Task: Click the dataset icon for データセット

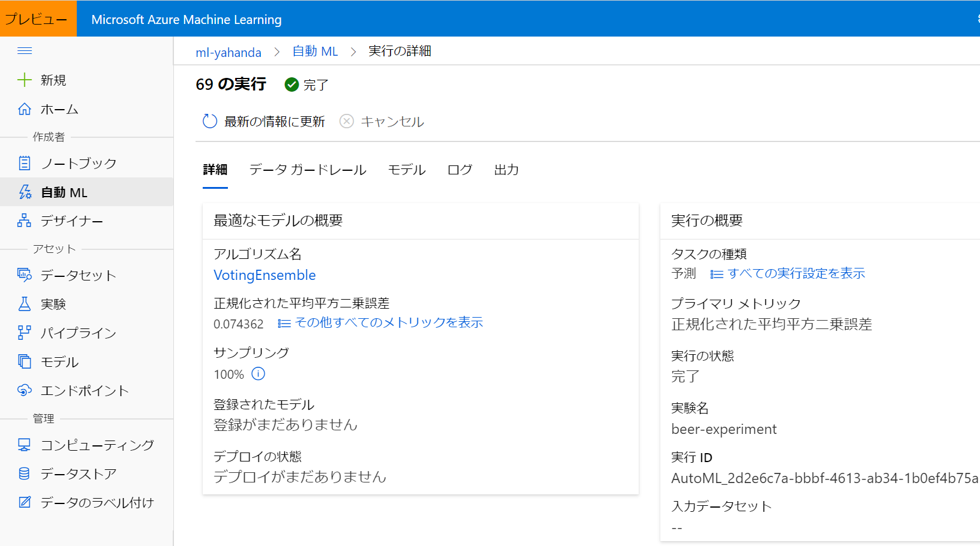Action: coord(25,275)
